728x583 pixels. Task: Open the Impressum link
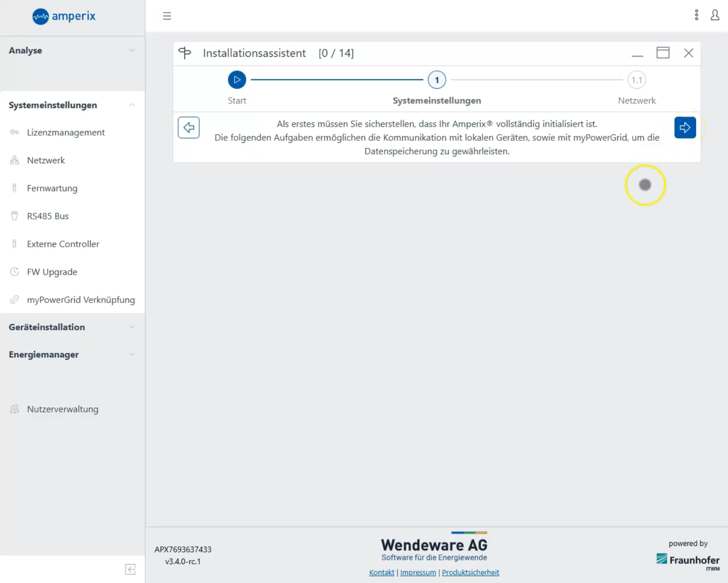[418, 572]
